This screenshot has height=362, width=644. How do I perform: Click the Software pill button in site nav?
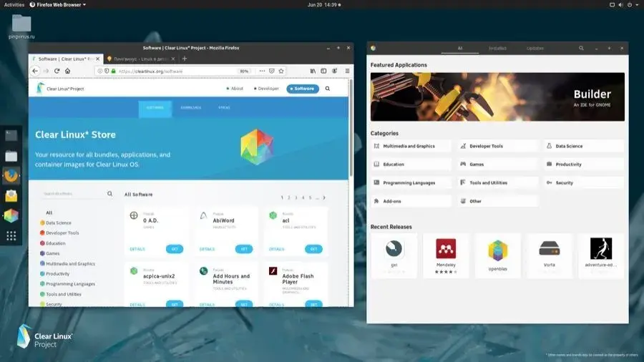(x=303, y=88)
